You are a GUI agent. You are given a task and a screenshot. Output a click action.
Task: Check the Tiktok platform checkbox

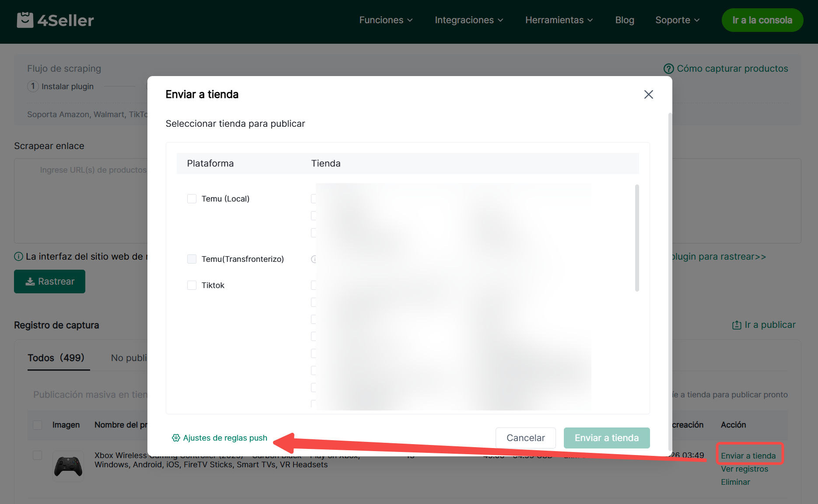(x=192, y=285)
